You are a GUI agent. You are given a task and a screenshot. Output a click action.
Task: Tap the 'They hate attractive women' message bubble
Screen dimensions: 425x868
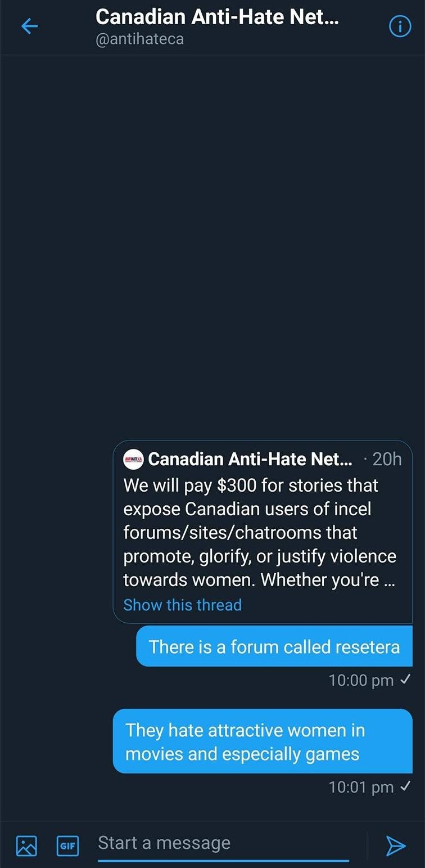(x=263, y=741)
